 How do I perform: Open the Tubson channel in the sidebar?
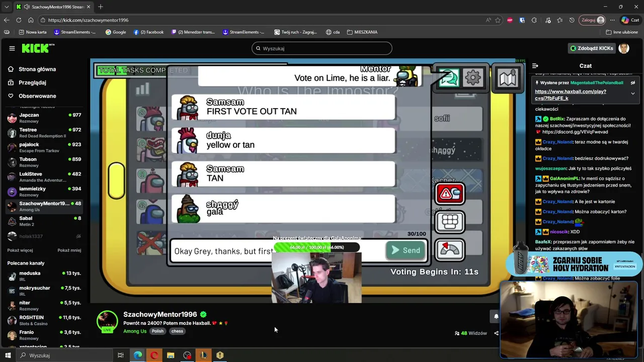(x=44, y=162)
